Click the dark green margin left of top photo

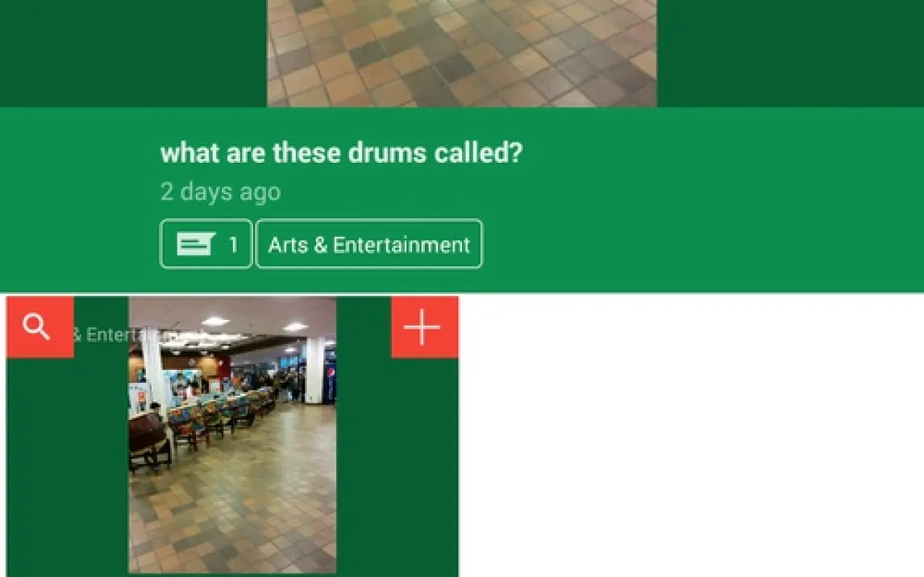(133, 53)
